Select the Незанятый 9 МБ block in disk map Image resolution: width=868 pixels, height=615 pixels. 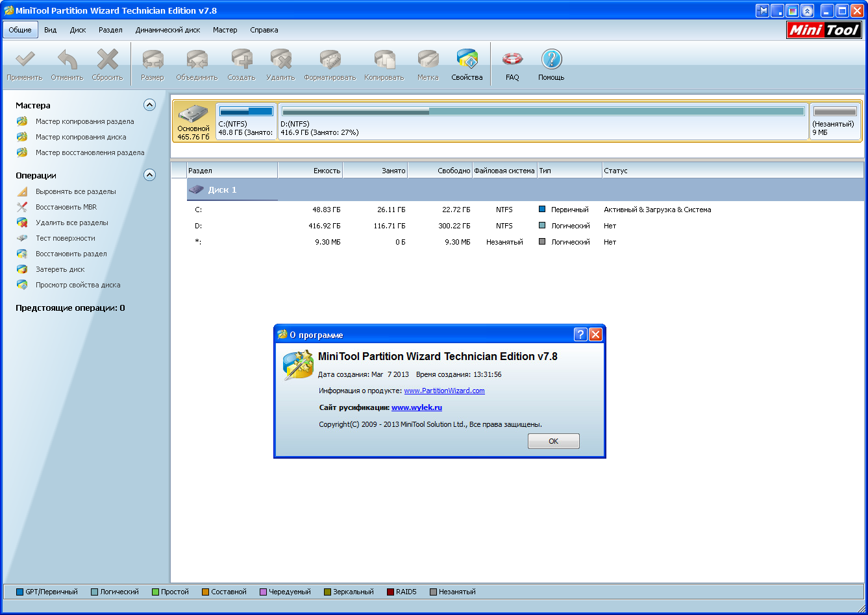(x=835, y=121)
